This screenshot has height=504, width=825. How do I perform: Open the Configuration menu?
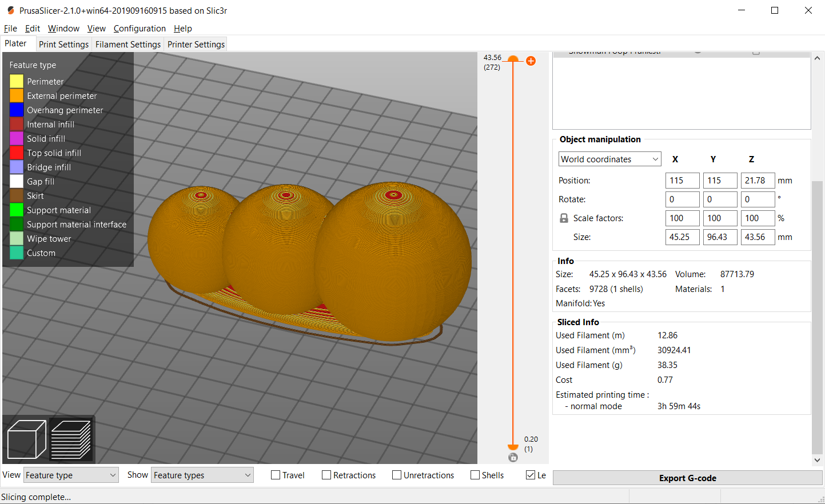click(140, 28)
